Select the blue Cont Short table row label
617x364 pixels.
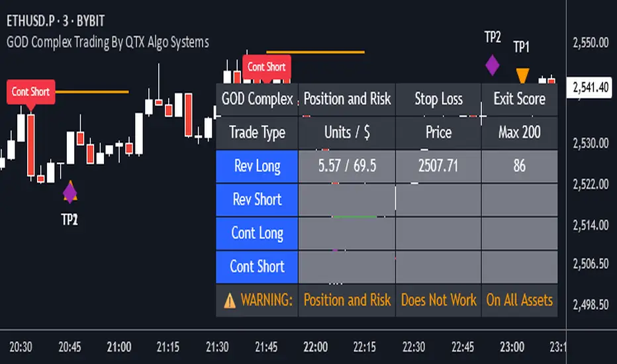tap(258, 267)
